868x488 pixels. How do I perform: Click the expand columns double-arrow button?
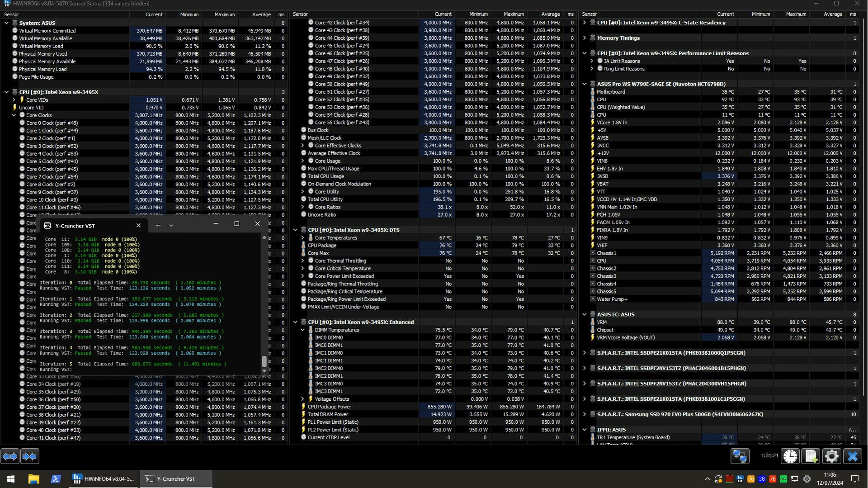point(10,456)
